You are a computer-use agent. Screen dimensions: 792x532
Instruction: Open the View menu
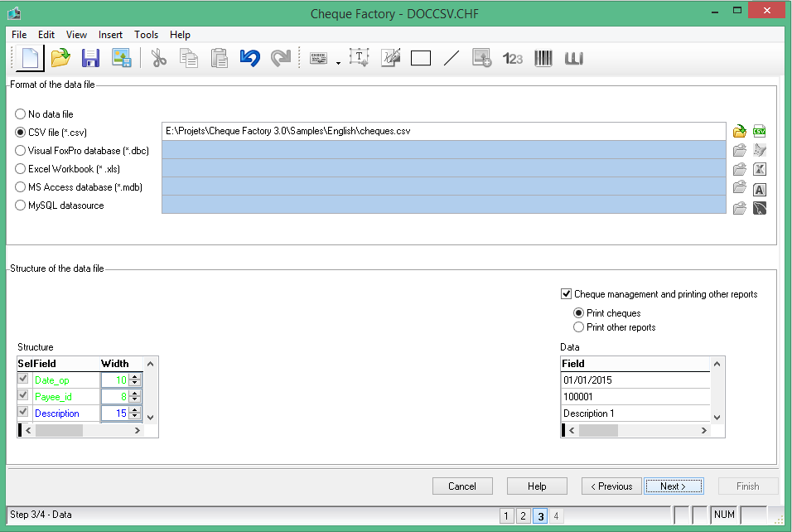(x=76, y=34)
